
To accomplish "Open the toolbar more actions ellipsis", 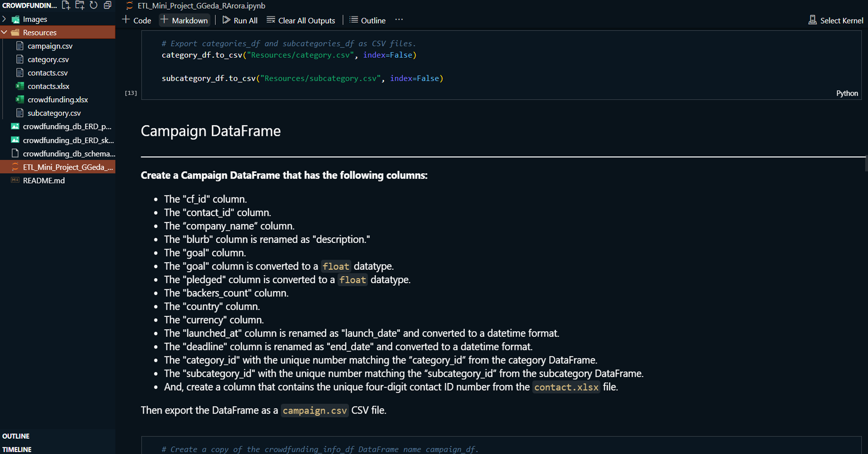I will click(x=399, y=20).
